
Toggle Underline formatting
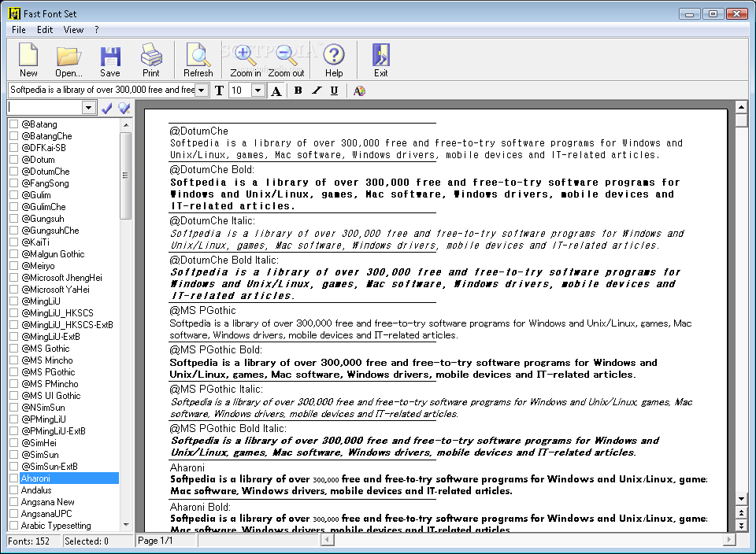pos(334,90)
